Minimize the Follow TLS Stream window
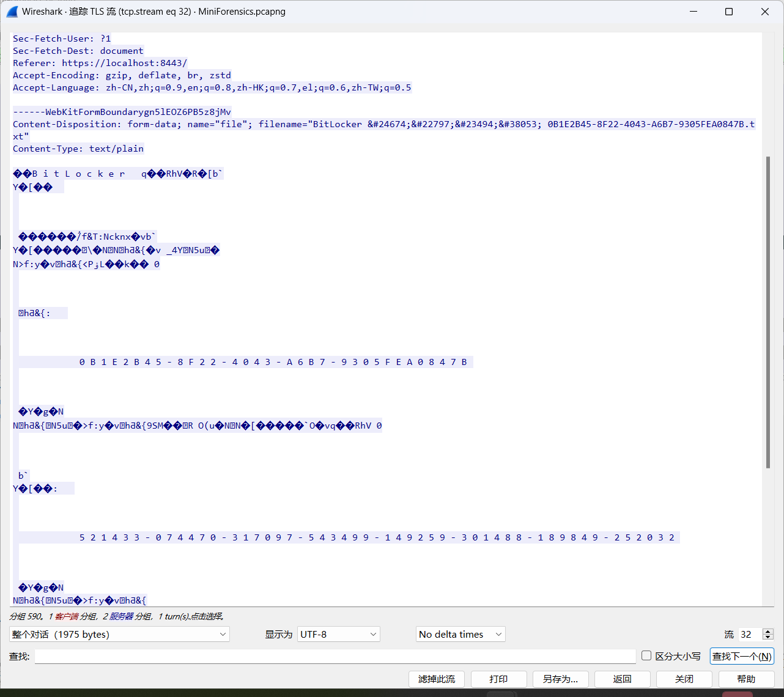This screenshot has width=784, height=697. [x=693, y=12]
